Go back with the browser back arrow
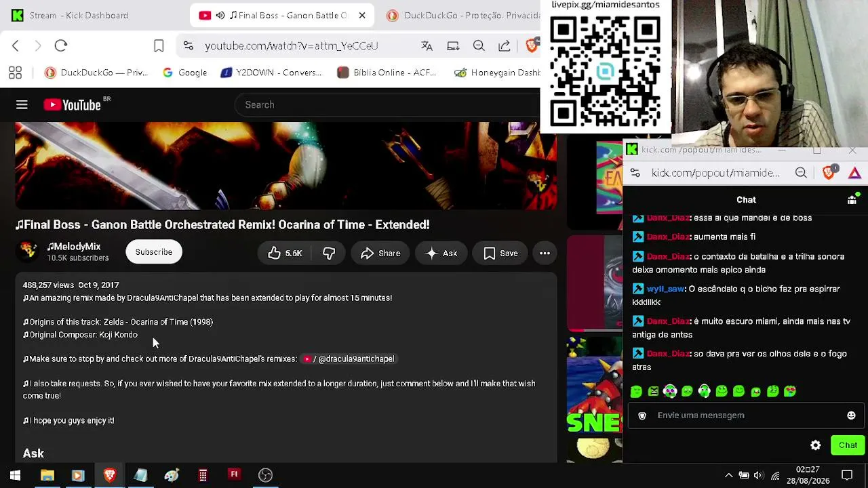 pos(16,45)
